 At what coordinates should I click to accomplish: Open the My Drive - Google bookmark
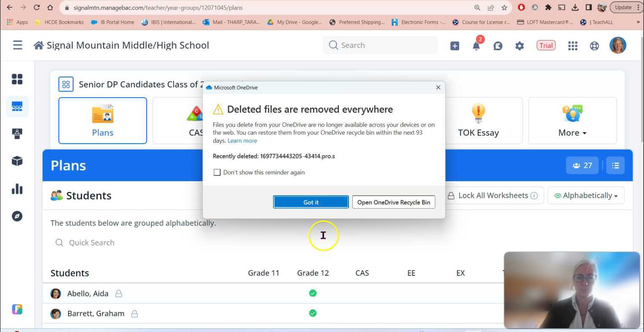(295, 22)
